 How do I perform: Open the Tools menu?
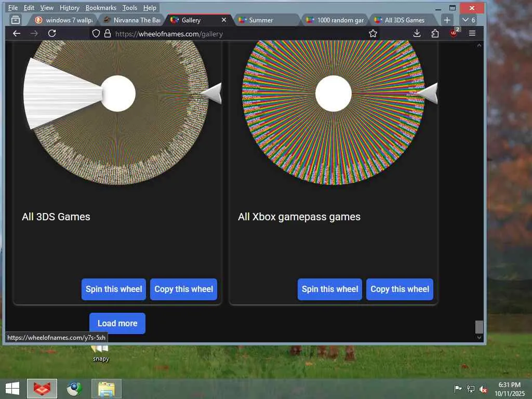(x=129, y=7)
